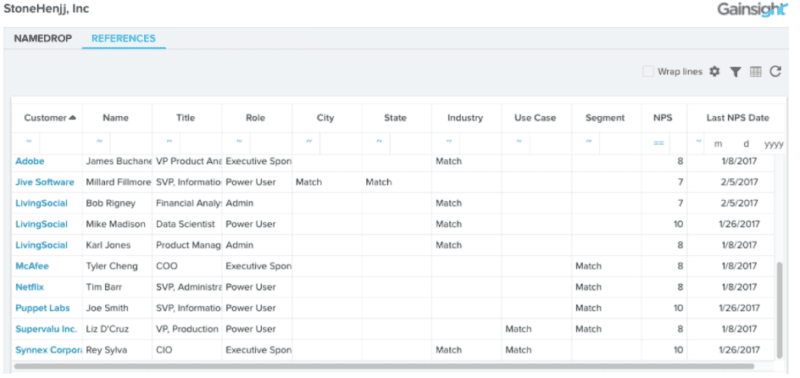Open the Netflix customer link
The height and width of the screenshot is (378, 800).
[30, 287]
